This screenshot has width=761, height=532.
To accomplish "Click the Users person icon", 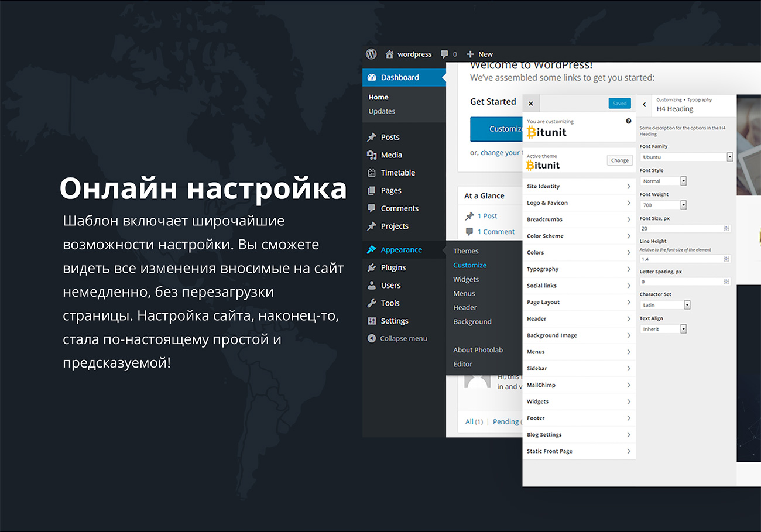I will click(x=371, y=285).
